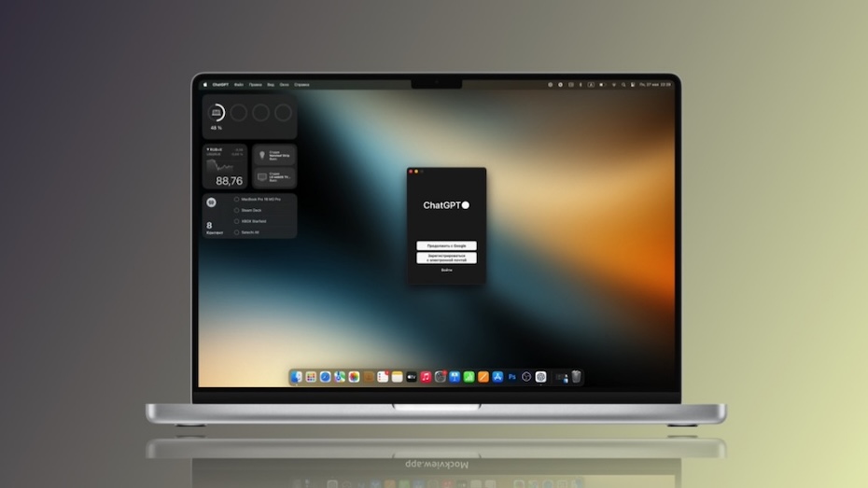Close the ChatGPT login window
The width and height of the screenshot is (868, 488).
point(411,172)
